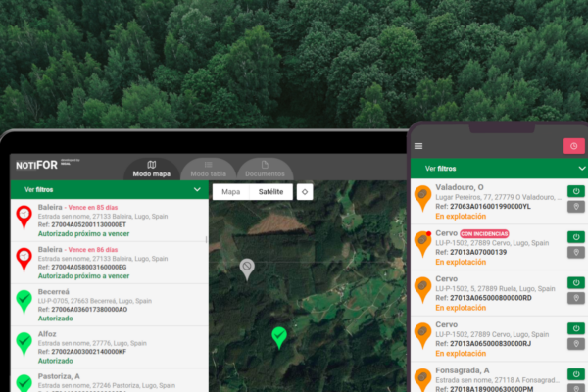
Task: Toggle power button for Cervo con incidencias
Action: (576, 237)
